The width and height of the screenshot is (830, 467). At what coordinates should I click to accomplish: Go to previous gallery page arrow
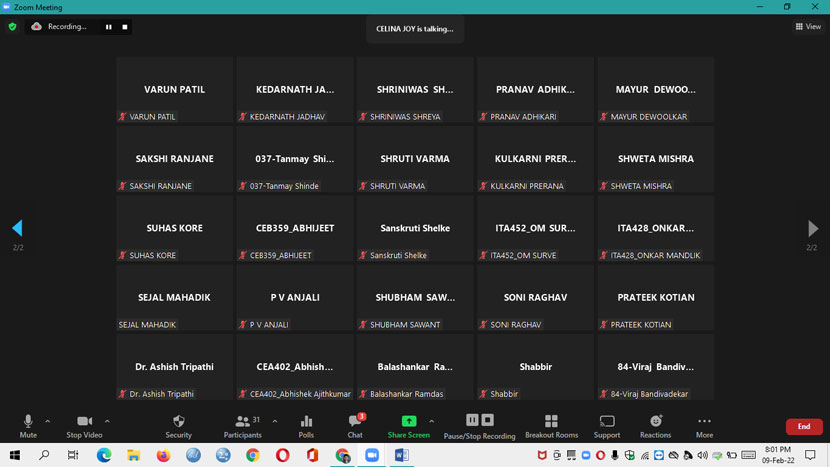[x=17, y=229]
